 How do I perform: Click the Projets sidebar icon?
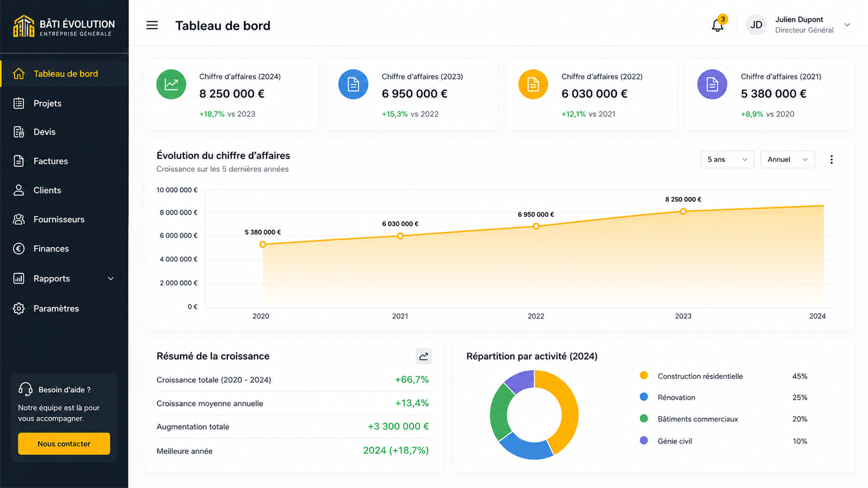click(19, 103)
